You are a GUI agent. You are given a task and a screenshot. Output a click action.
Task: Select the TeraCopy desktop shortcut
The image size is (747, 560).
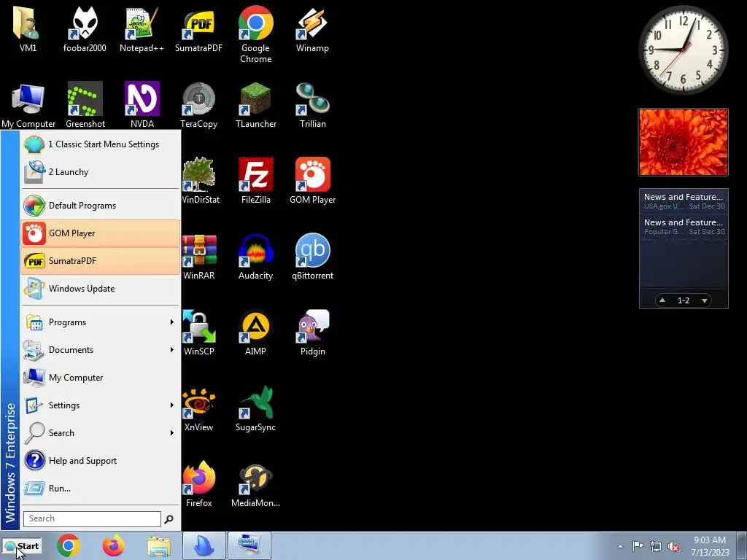(198, 105)
